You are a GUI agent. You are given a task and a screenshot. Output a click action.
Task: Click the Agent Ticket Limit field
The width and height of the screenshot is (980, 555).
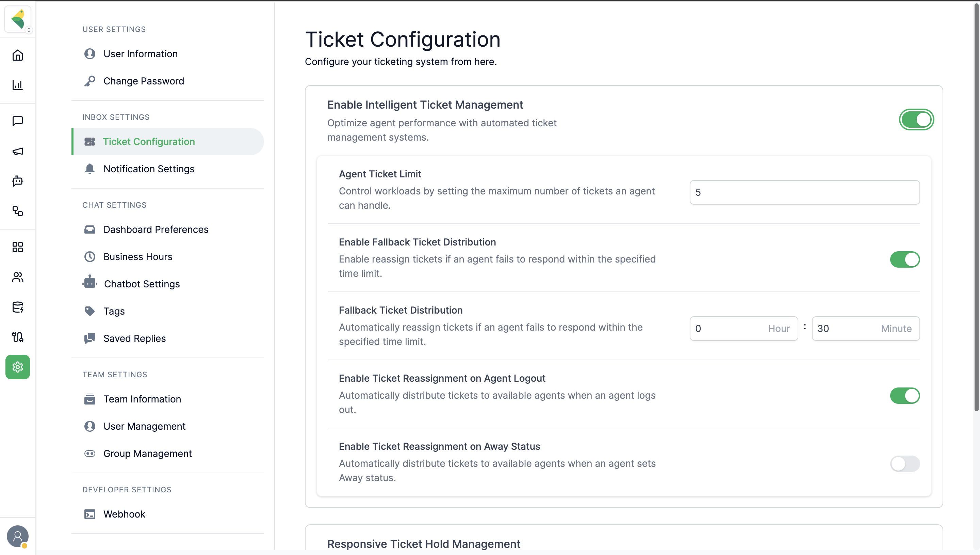(x=804, y=192)
